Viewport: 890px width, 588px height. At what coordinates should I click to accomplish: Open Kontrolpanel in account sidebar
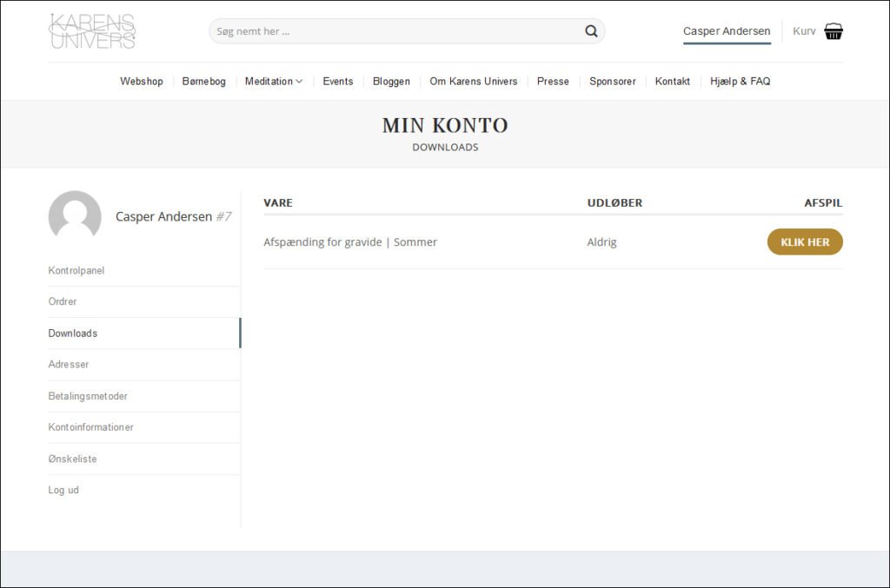[x=76, y=271]
